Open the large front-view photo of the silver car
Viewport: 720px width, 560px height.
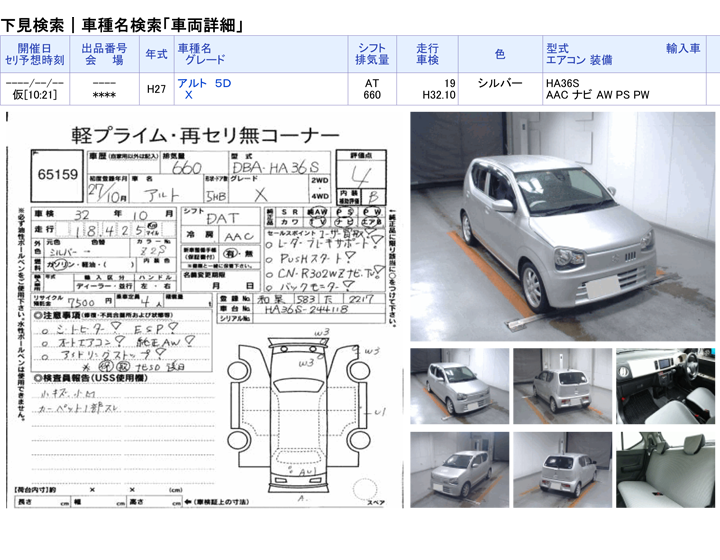562,226
